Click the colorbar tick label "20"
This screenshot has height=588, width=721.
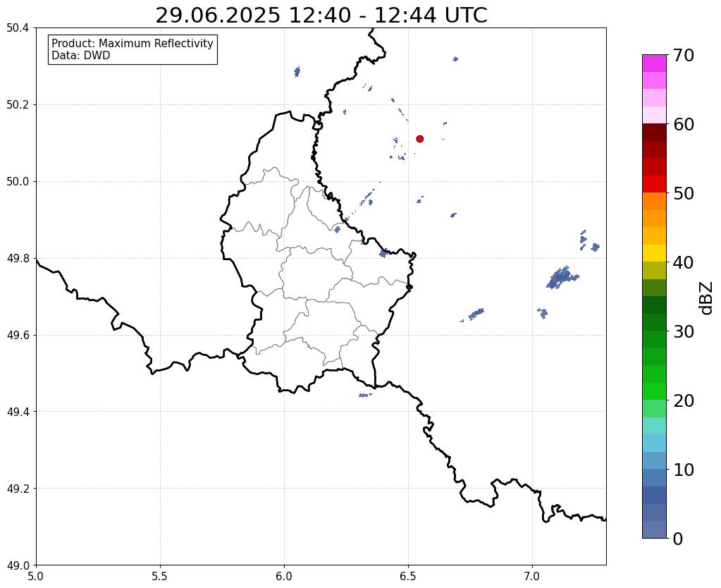[684, 400]
